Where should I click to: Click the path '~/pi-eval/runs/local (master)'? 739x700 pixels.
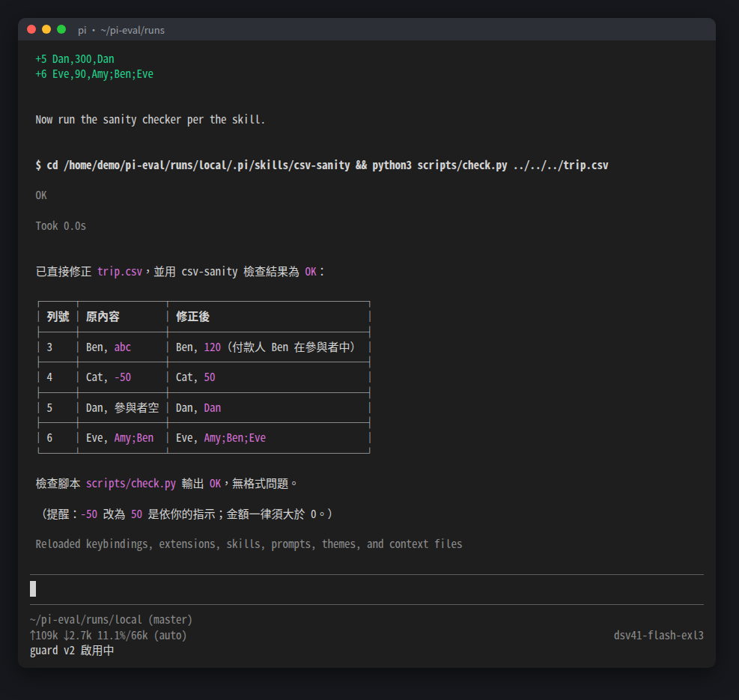pos(112,620)
